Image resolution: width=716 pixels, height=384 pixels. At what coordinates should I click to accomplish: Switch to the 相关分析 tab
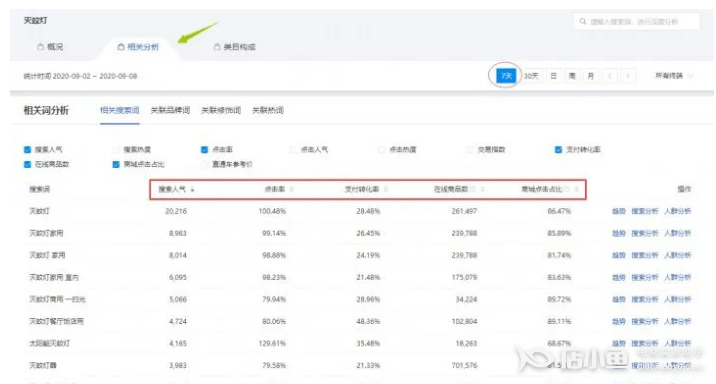[138, 47]
